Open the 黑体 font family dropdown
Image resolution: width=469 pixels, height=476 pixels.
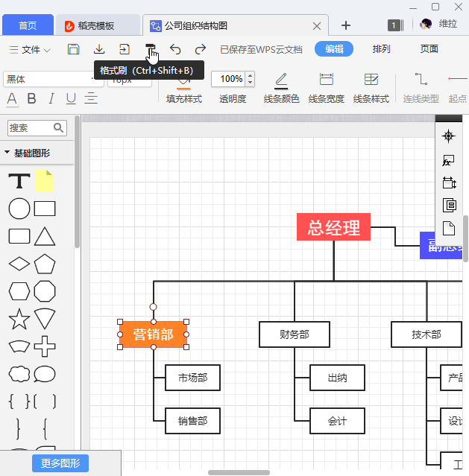pos(52,79)
